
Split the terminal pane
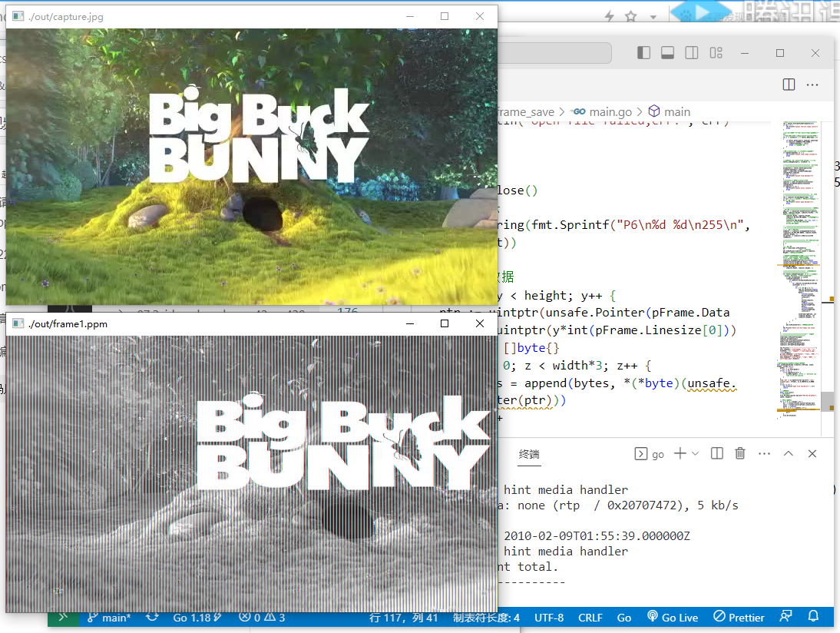coord(717,453)
